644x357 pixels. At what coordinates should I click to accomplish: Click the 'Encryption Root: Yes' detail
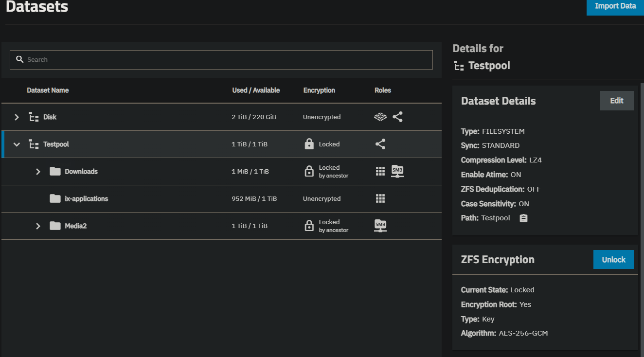pyautogui.click(x=496, y=304)
